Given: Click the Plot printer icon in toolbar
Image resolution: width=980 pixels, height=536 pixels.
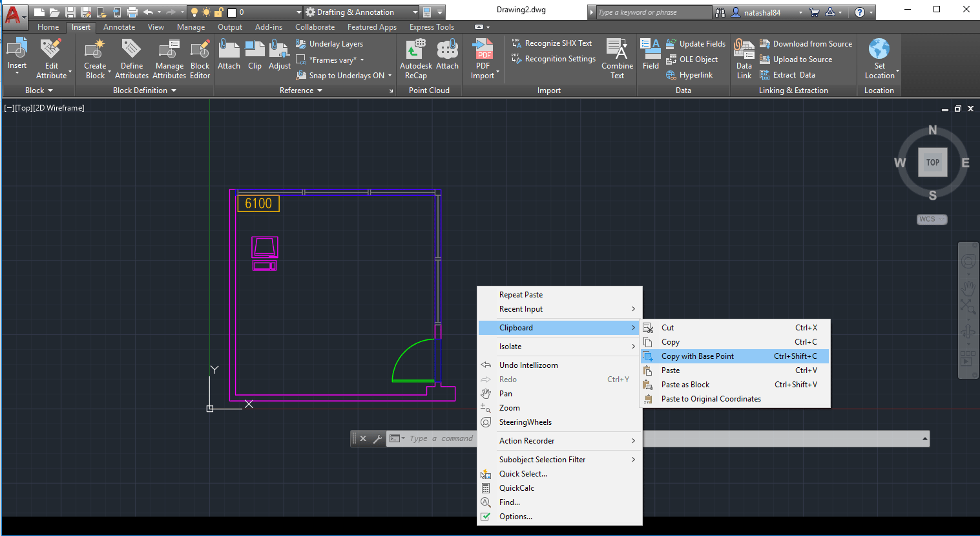Looking at the screenshot, I should pyautogui.click(x=132, y=12).
